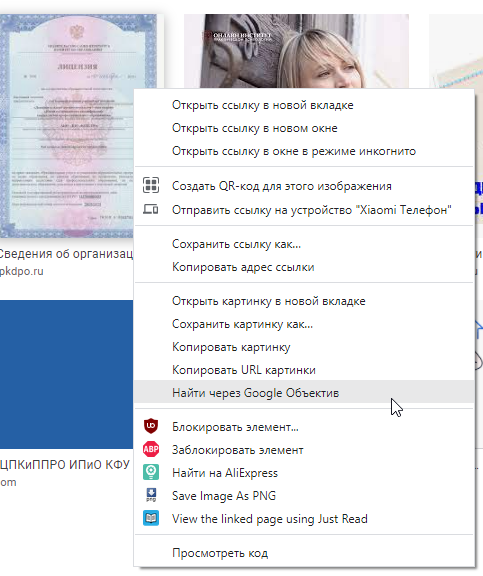Open the blonde woman photo thumbnail
Viewport: 483px width, 576px height.
click(296, 51)
